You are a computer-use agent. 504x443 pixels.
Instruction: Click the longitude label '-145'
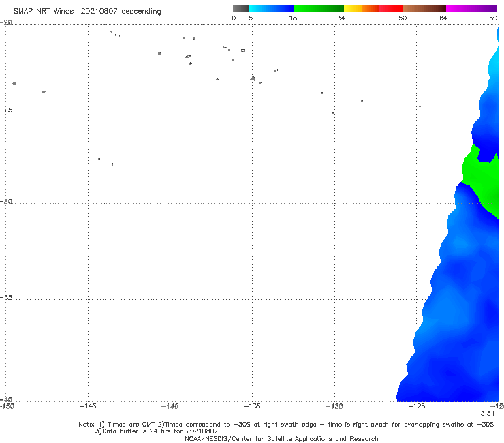tap(88, 406)
